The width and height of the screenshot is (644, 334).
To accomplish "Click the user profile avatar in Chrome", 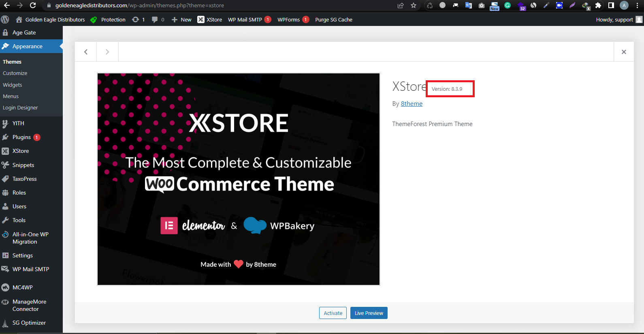I will click(624, 5).
